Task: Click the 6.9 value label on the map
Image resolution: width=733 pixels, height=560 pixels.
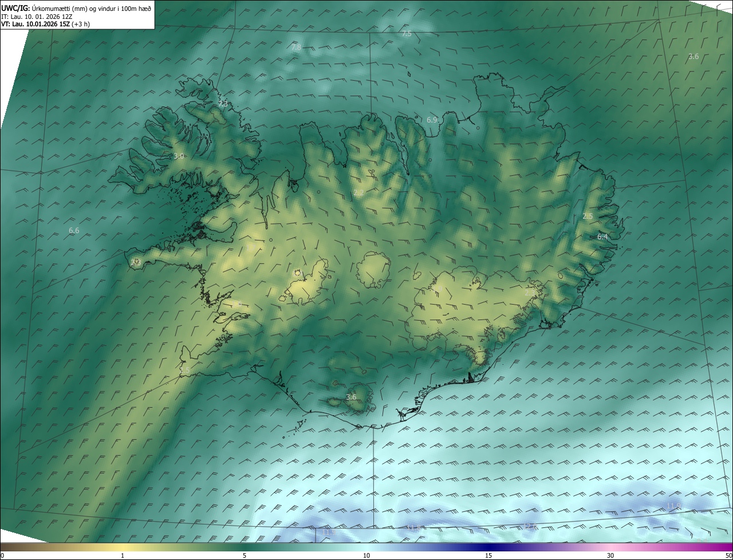Action: coord(432,120)
